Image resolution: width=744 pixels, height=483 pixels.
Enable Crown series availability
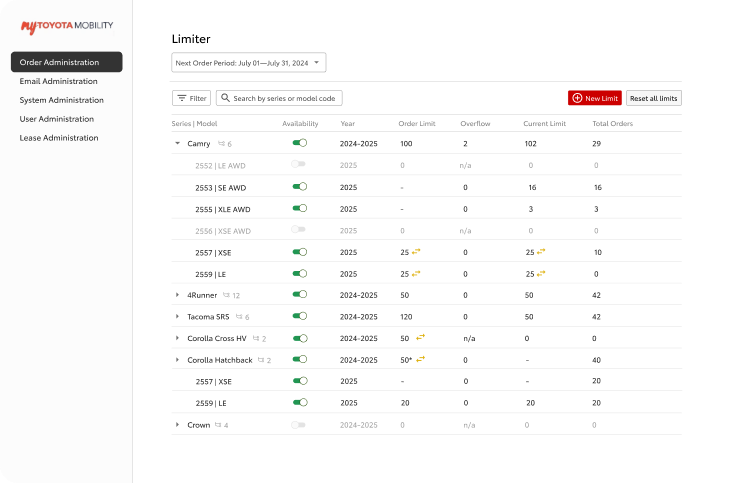click(298, 425)
